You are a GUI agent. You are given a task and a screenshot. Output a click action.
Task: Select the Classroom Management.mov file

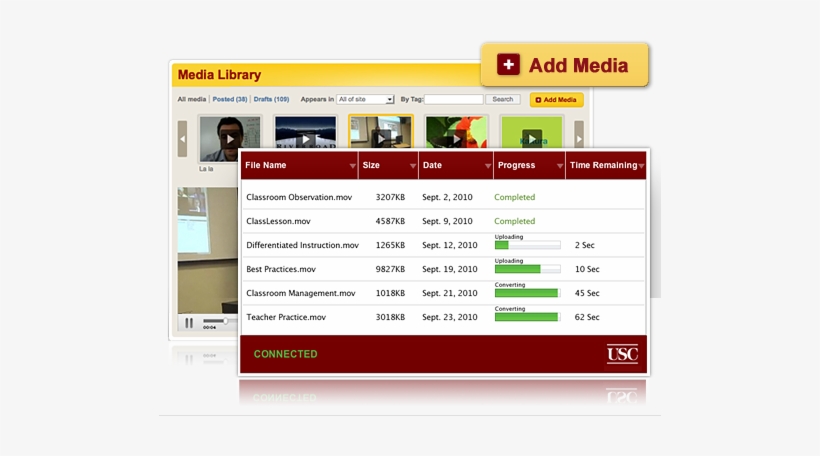coord(301,293)
